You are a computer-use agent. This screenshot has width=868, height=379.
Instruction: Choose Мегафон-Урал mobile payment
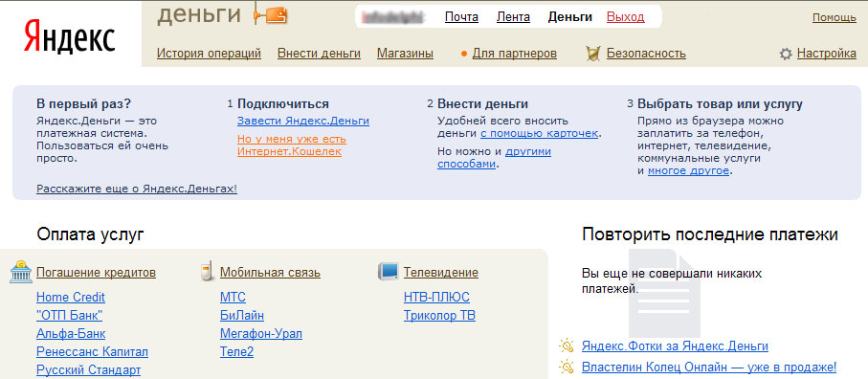[x=261, y=334]
